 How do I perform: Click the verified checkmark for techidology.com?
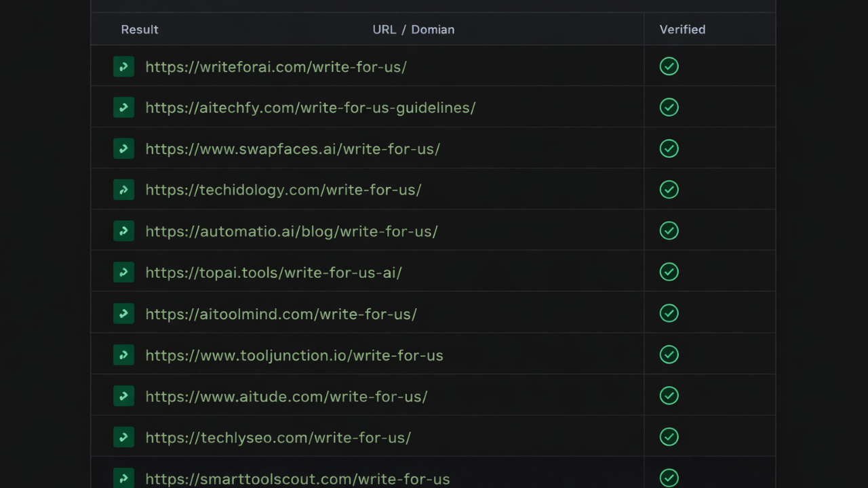tap(669, 190)
